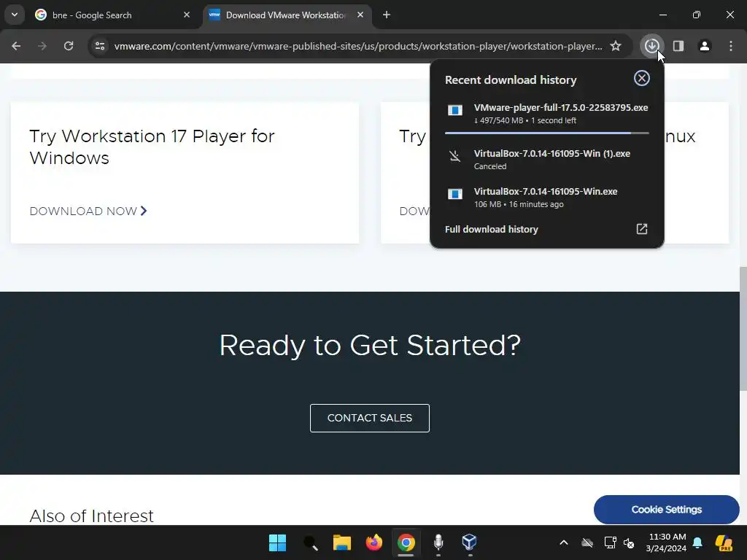
Task: Click the Contact Sales button
Action: (370, 418)
